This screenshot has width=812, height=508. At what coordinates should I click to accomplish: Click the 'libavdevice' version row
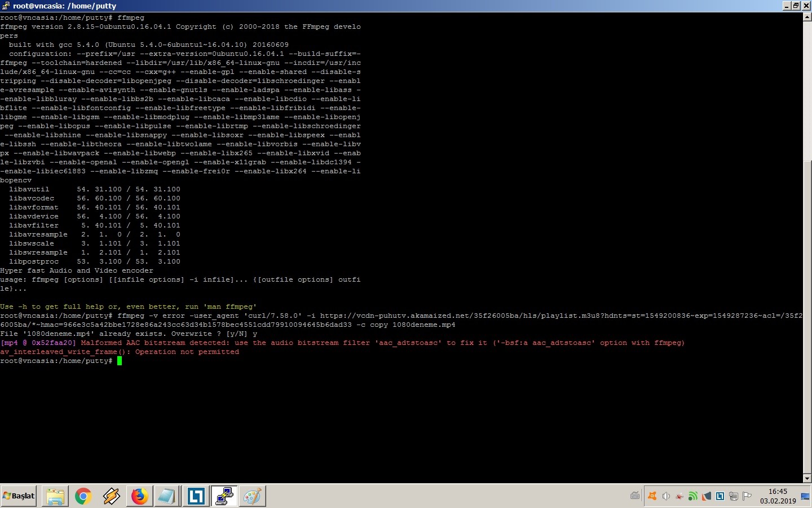[95, 216]
